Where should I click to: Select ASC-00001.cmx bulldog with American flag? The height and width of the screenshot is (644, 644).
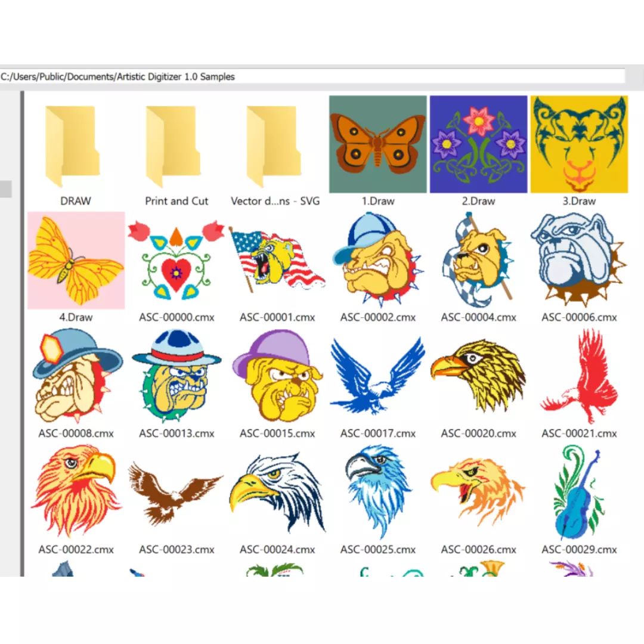tap(277, 261)
